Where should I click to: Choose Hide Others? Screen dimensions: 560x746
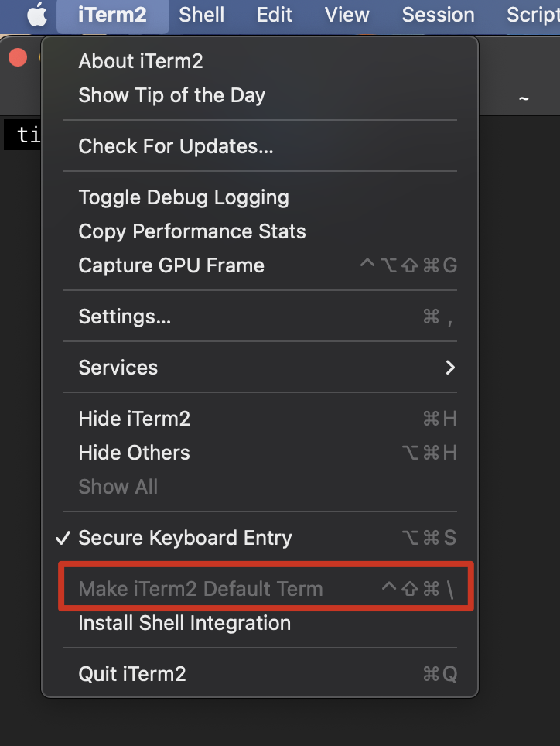point(260,453)
